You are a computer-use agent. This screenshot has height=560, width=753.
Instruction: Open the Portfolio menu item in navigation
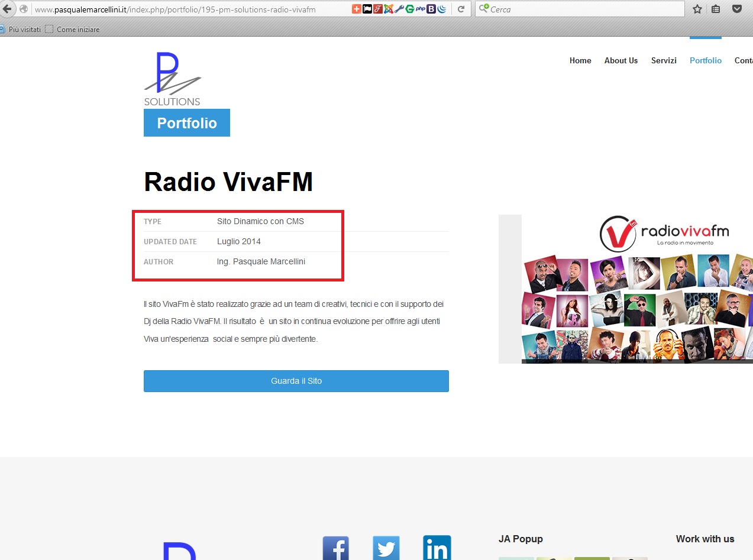[x=706, y=60]
